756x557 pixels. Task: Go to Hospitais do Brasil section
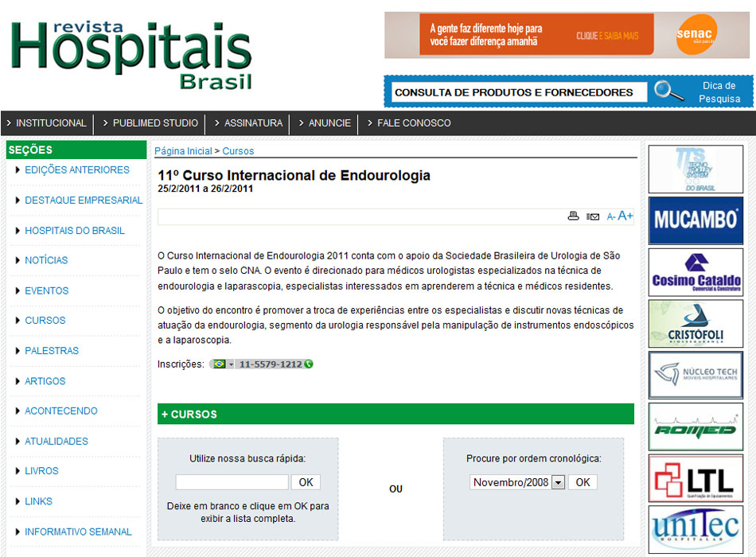75,231
